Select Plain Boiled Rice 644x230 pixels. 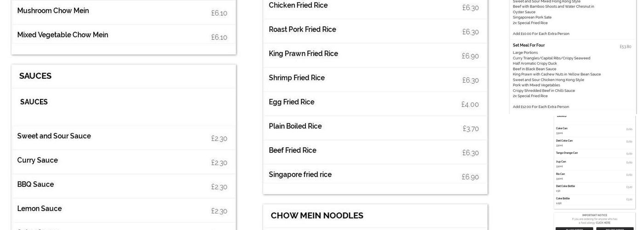point(295,126)
